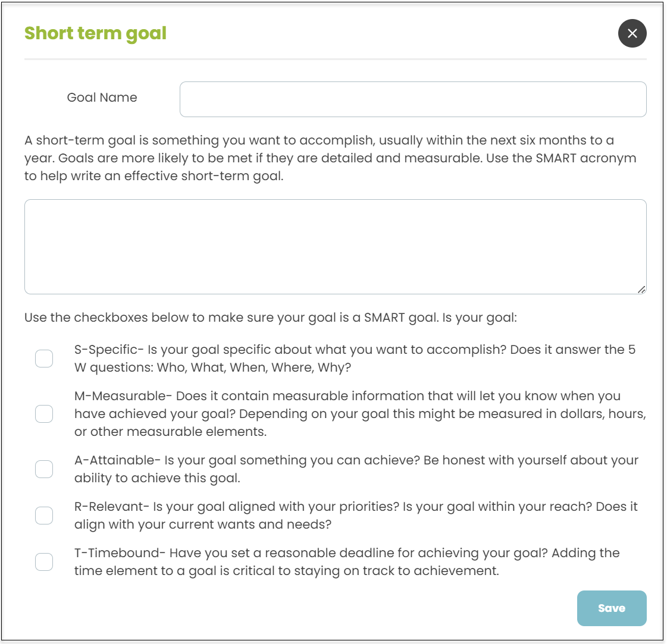
Task: Click the Goal Name label
Action: (x=102, y=98)
